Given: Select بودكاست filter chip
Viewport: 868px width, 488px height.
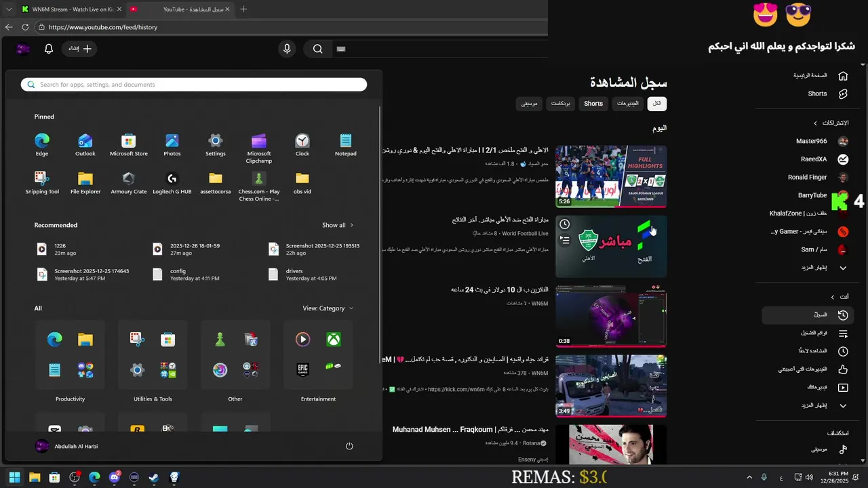Looking at the screenshot, I should (x=561, y=104).
